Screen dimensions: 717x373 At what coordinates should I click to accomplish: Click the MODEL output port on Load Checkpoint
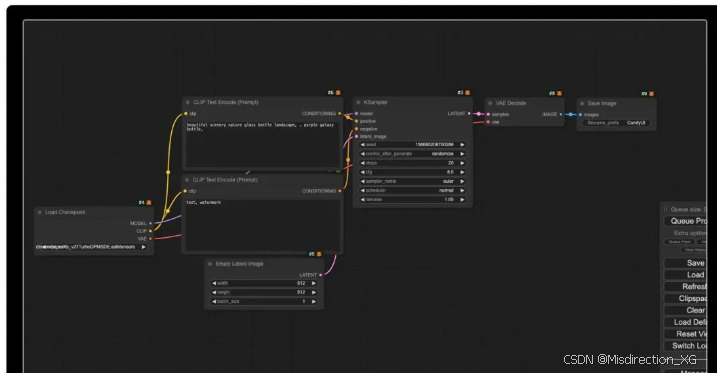click(x=150, y=224)
